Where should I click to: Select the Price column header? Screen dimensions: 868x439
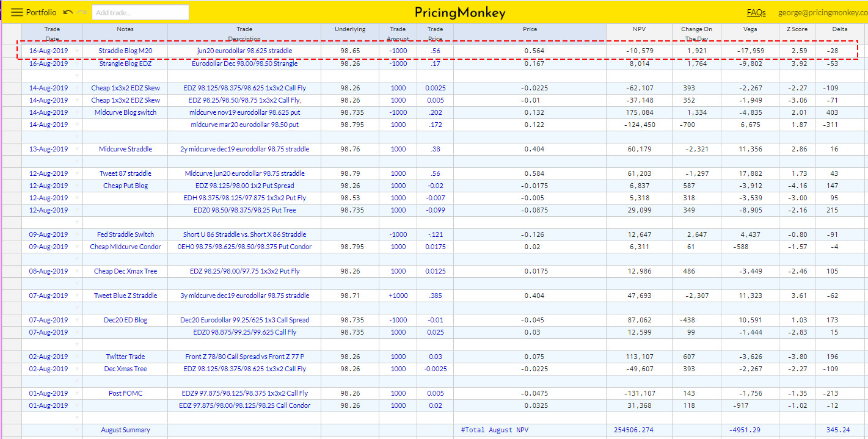tap(530, 34)
